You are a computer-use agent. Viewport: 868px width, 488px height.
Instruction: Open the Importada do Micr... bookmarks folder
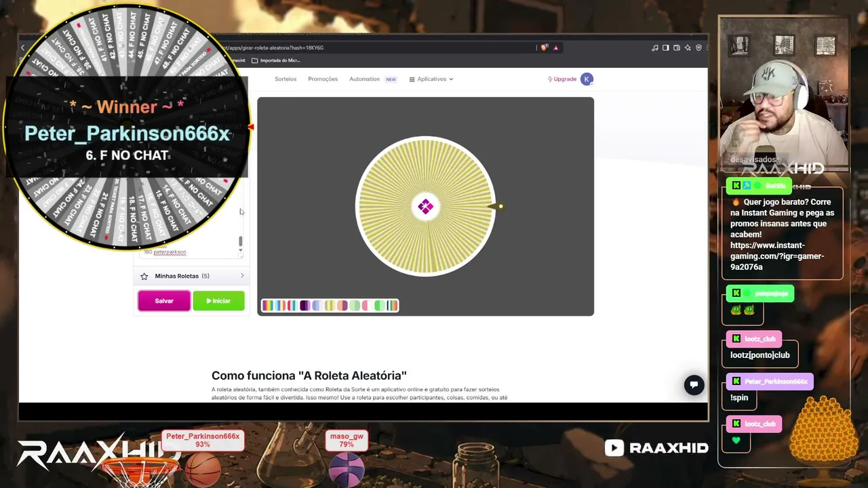pyautogui.click(x=275, y=60)
